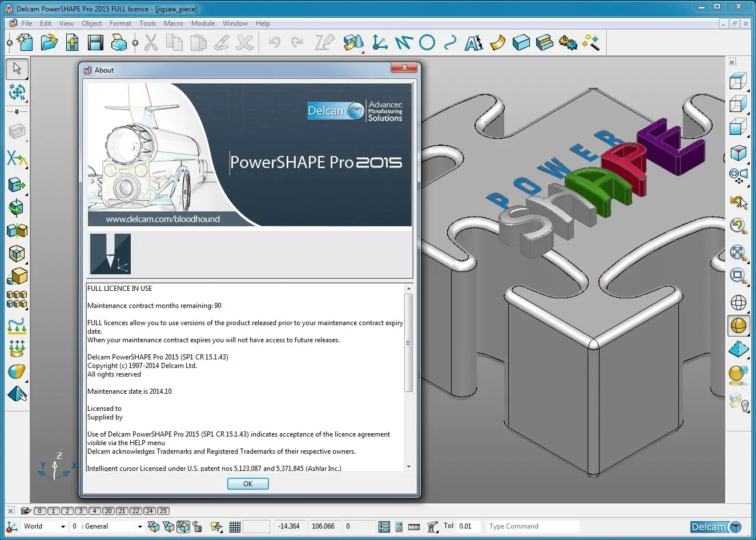Open the '0 : General' level dropdown

140,526
